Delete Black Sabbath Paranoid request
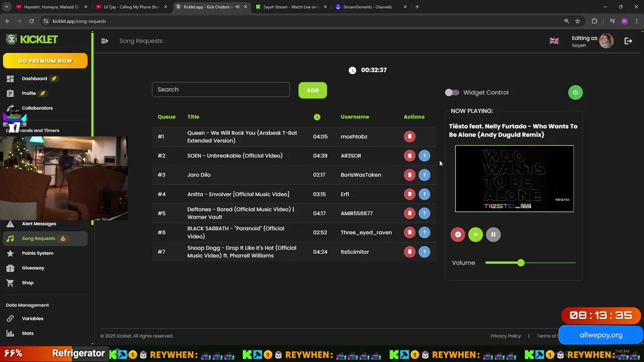This screenshot has width=644, height=362. [x=410, y=232]
